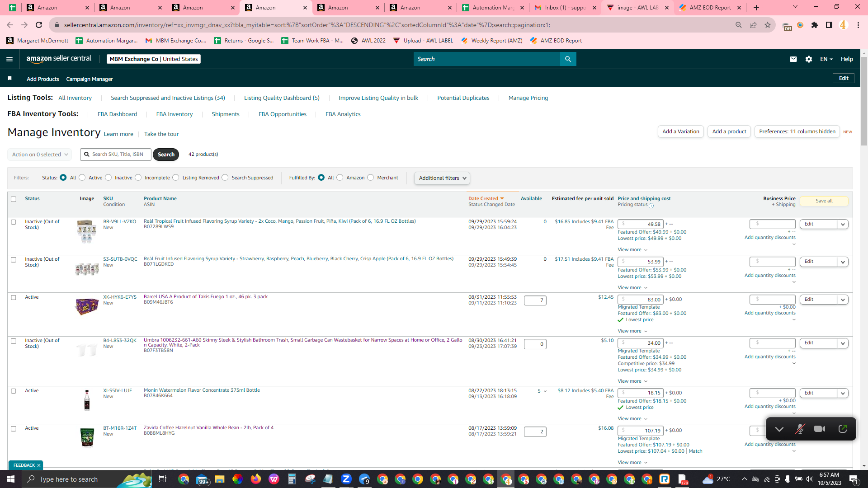Image resolution: width=868 pixels, height=488 pixels.
Task: Open the Windows notification center
Action: (854, 479)
